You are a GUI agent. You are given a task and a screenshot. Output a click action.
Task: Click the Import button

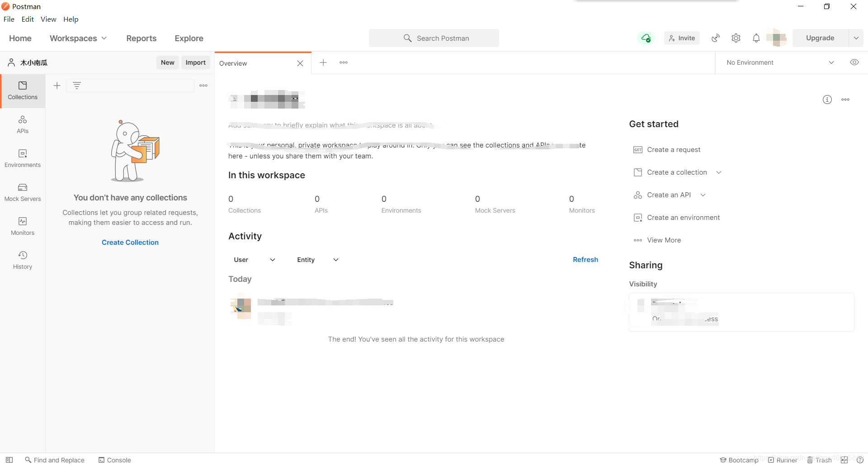(x=196, y=62)
